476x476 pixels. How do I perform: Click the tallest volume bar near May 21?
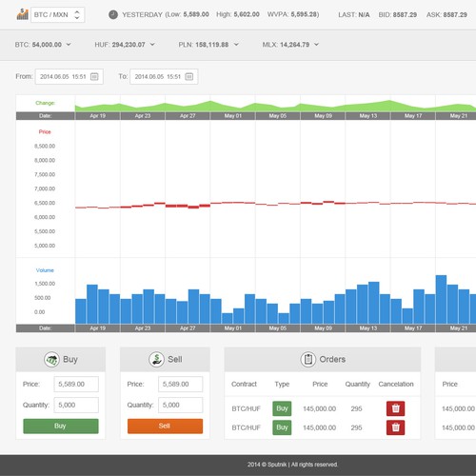pyautogui.click(x=441, y=299)
